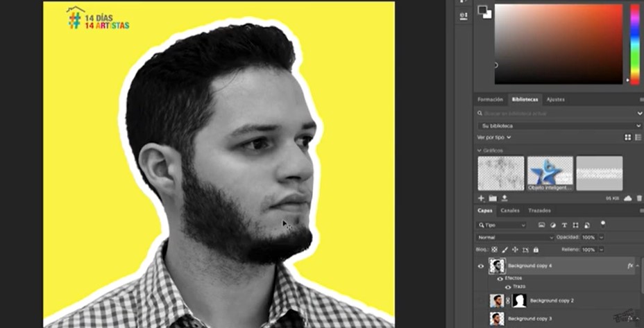Image resolution: width=644 pixels, height=328 pixels.
Task: Select the Bibliotecas tab
Action: point(525,99)
